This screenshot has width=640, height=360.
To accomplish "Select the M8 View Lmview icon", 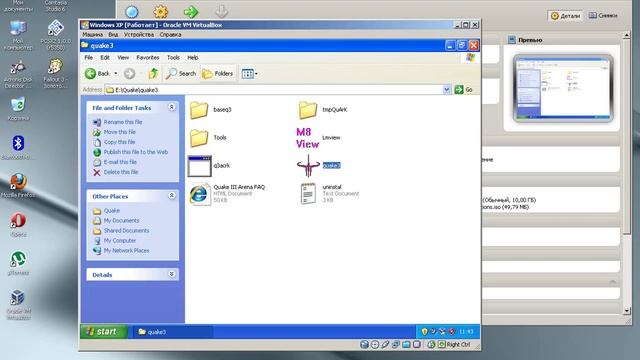I will [307, 138].
